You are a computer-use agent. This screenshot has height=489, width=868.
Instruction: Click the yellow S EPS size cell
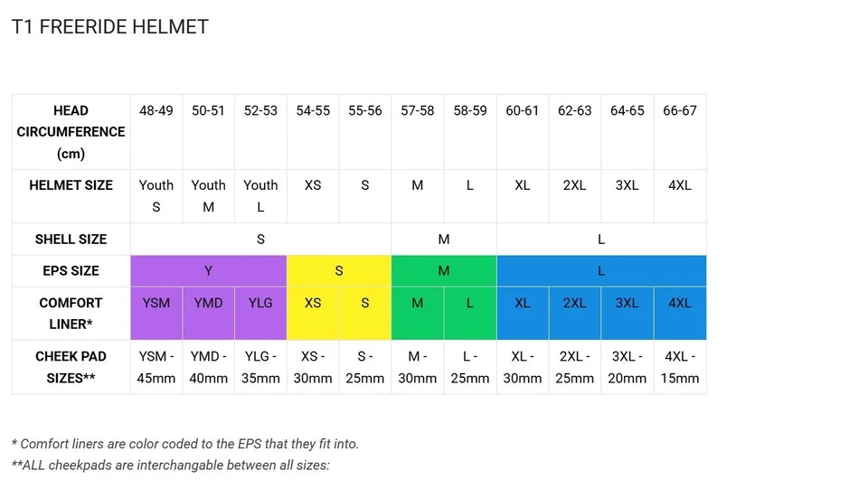[338, 271]
